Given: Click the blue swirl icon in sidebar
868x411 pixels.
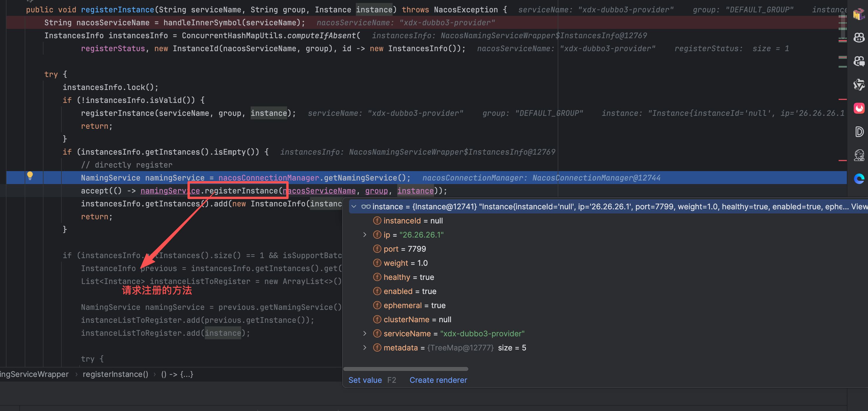Looking at the screenshot, I should click(x=859, y=179).
